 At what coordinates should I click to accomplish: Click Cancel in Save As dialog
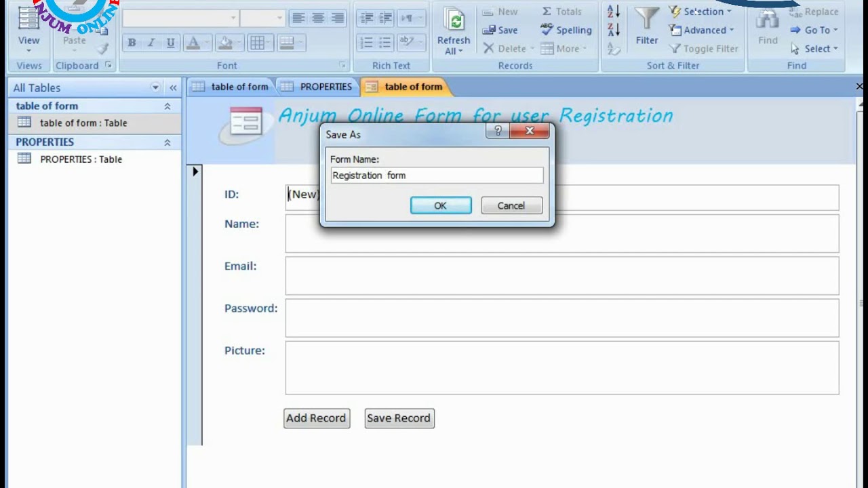tap(511, 205)
